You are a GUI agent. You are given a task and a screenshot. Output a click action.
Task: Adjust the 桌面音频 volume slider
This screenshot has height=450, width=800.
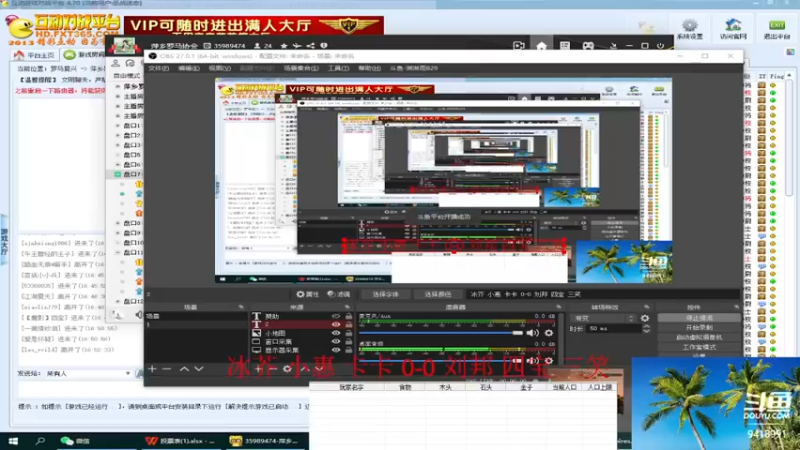click(x=441, y=360)
